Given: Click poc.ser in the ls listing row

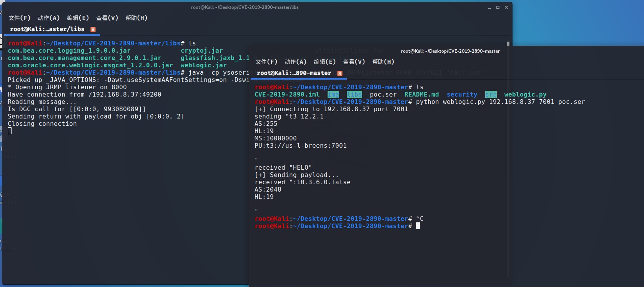Looking at the screenshot, I should 383,95.
